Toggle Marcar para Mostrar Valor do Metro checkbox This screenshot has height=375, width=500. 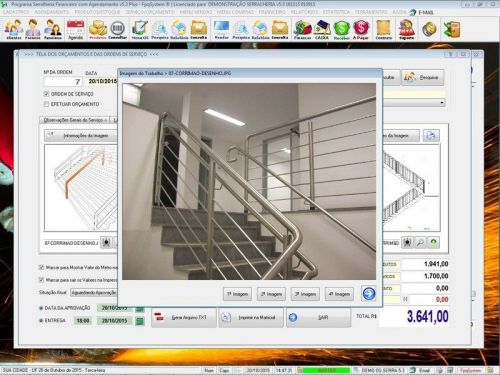point(42,267)
